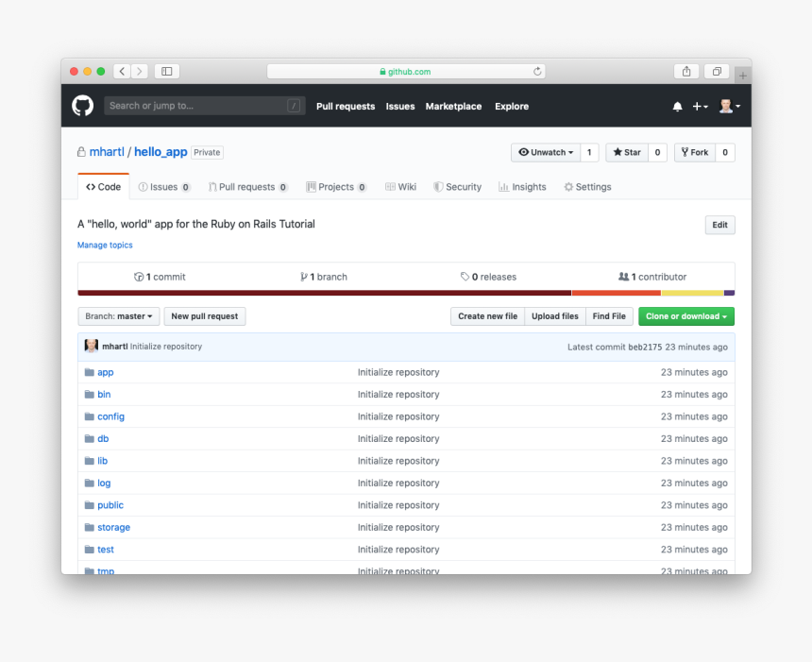Open the Issues tab
Screen dimensions: 812x662
pos(164,187)
